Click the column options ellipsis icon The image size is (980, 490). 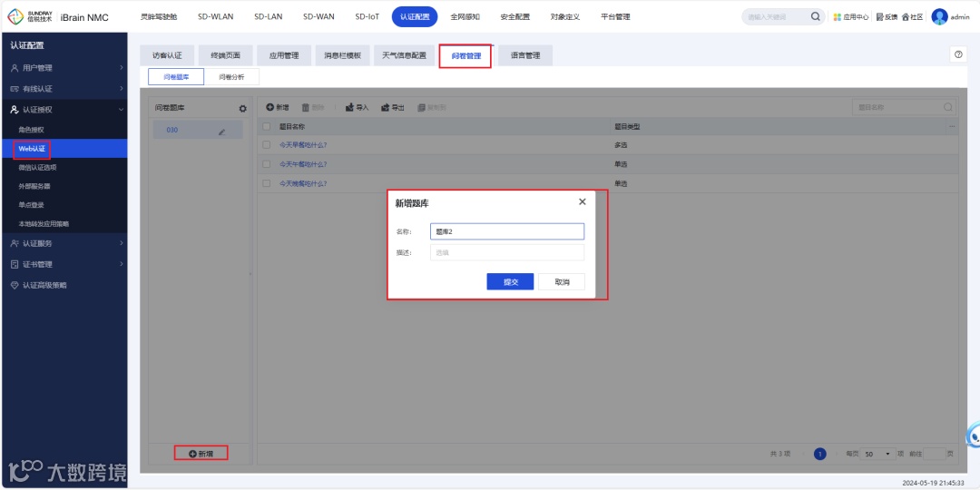[952, 127]
